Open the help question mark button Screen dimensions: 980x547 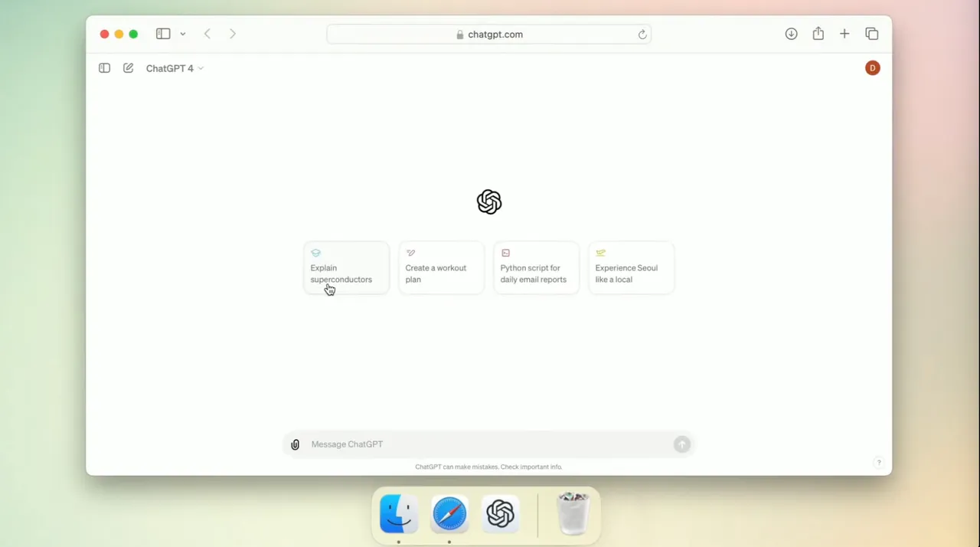tap(879, 463)
